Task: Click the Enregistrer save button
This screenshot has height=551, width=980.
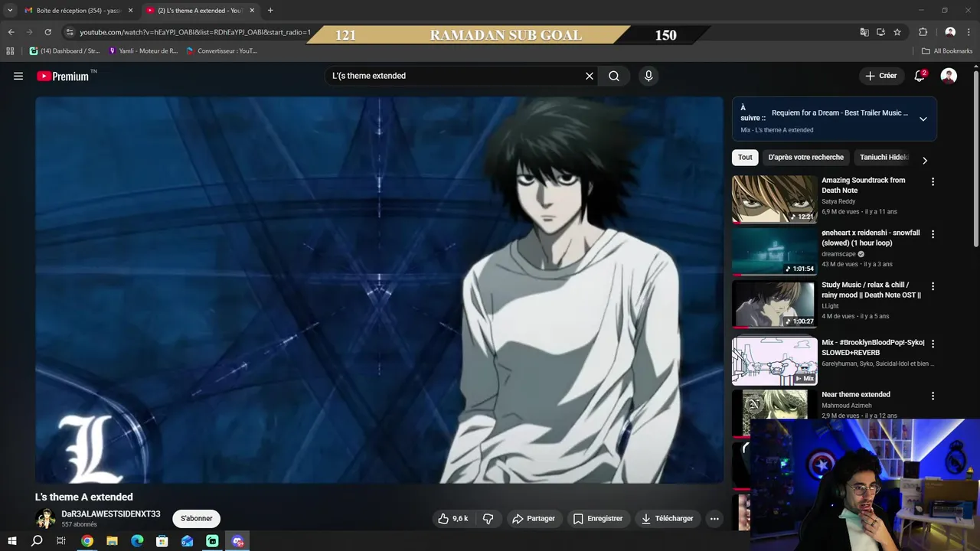Action: [598, 519]
